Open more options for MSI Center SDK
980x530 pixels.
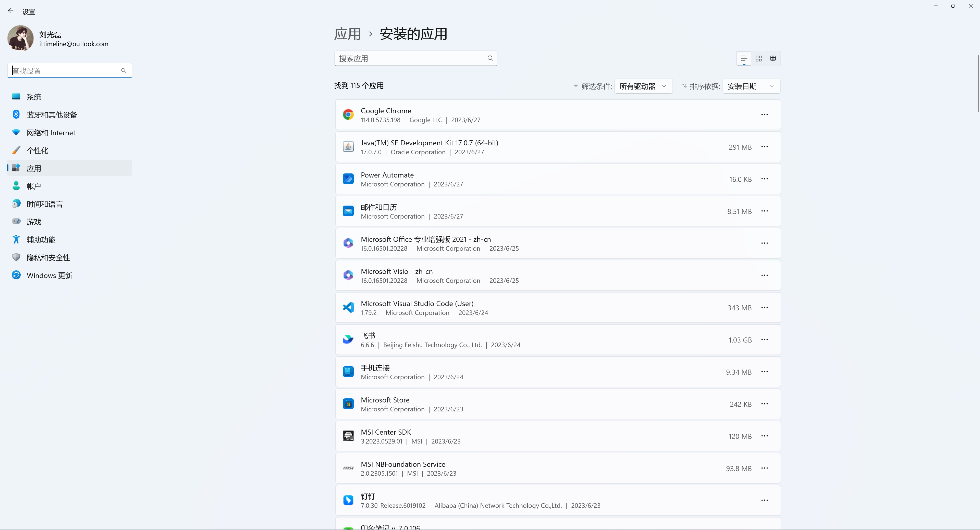pyautogui.click(x=764, y=436)
